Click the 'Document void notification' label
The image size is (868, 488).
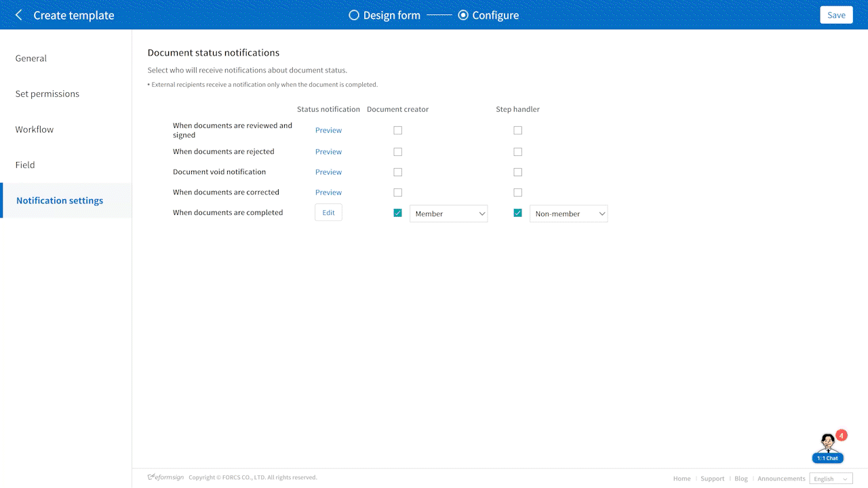[220, 172]
